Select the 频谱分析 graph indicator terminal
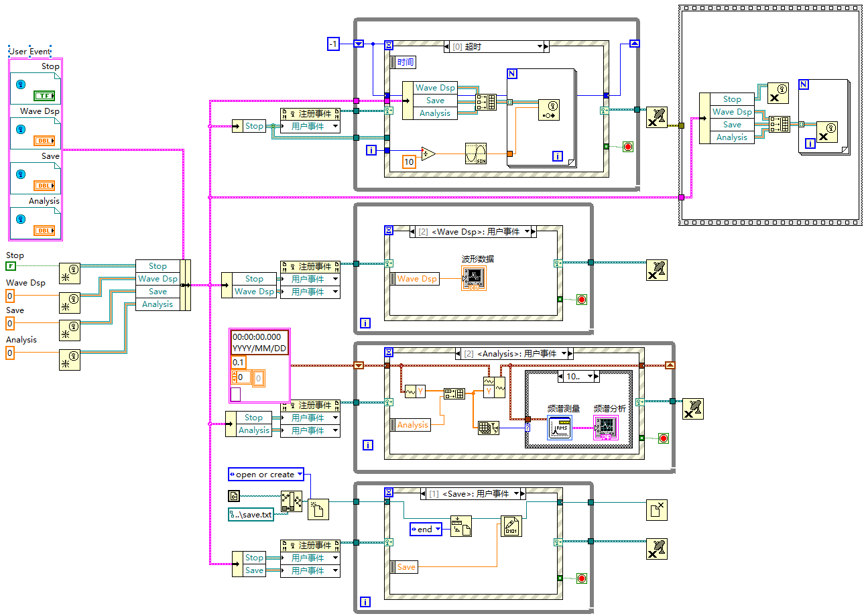Image resolution: width=868 pixels, height=616 pixels. pyautogui.click(x=606, y=427)
